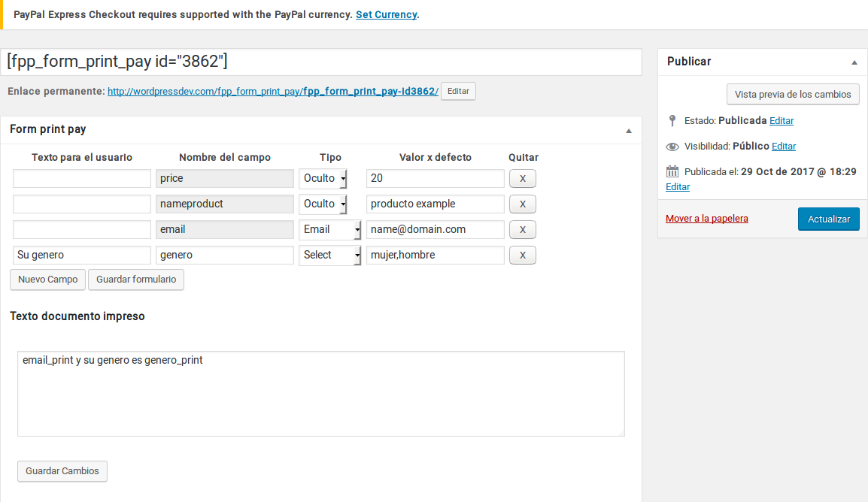Edit the Visibilidad setting
Viewport: 868px width, 502px height.
[783, 146]
